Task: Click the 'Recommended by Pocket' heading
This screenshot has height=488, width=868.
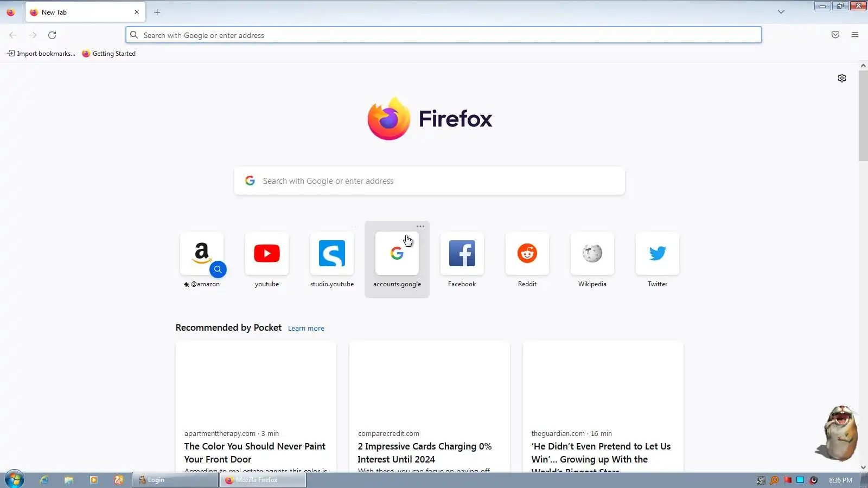Action: coord(228,328)
